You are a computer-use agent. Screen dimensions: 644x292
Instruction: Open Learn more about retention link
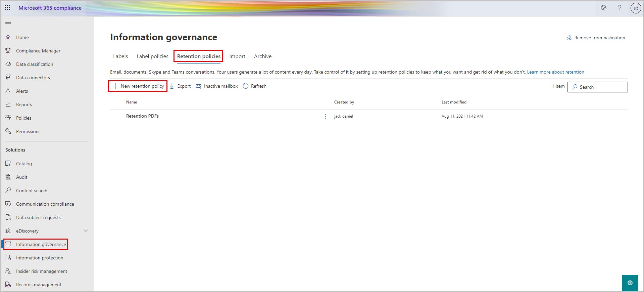[x=555, y=72]
